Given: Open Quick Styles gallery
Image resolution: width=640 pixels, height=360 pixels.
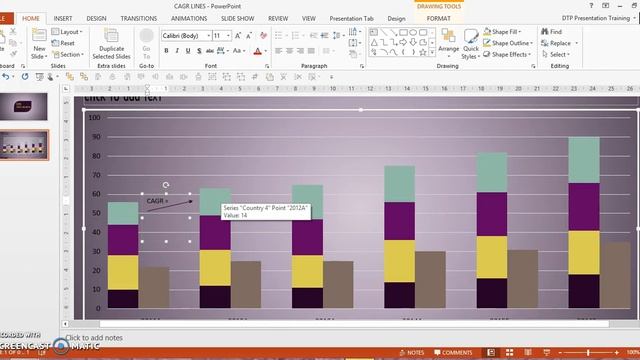Looking at the screenshot, I should point(471,44).
